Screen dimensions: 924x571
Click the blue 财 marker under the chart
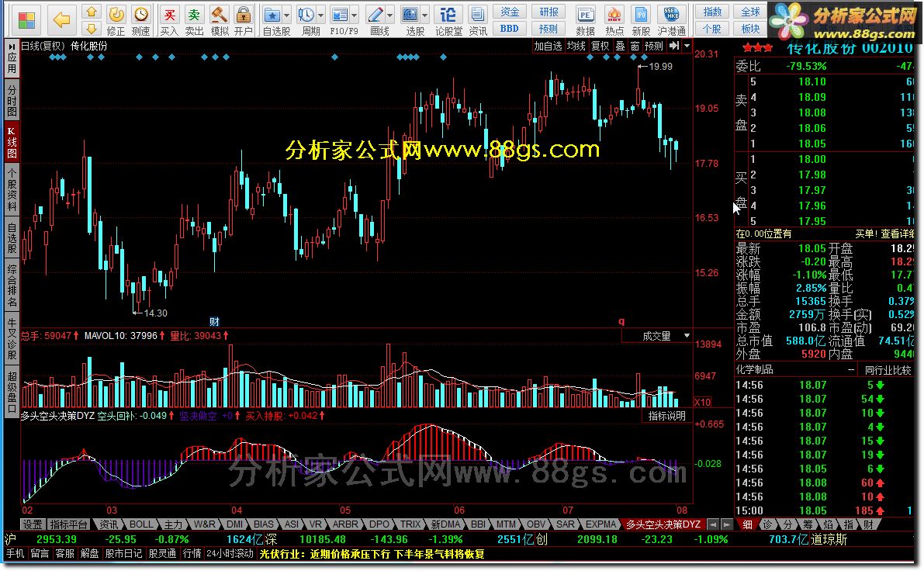click(214, 322)
